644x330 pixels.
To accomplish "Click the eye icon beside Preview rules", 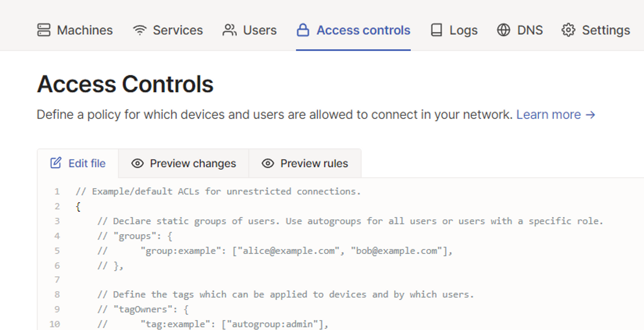I will 268,163.
